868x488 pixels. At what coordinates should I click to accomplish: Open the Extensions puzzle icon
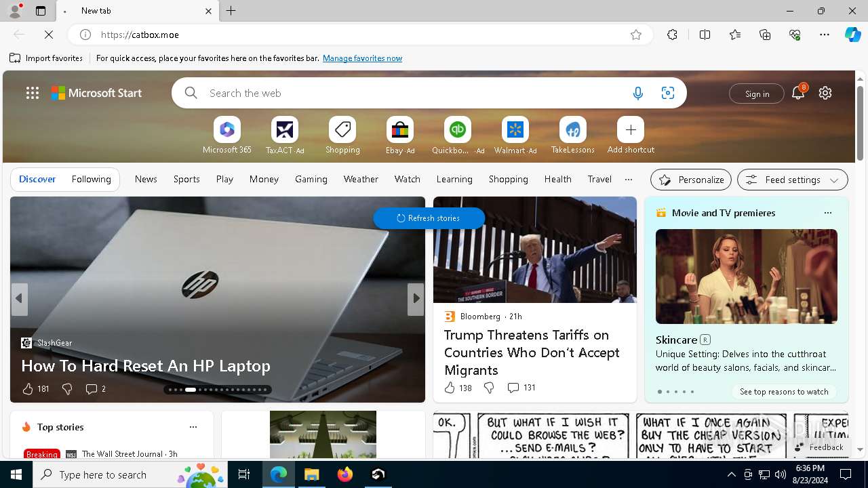tap(672, 35)
